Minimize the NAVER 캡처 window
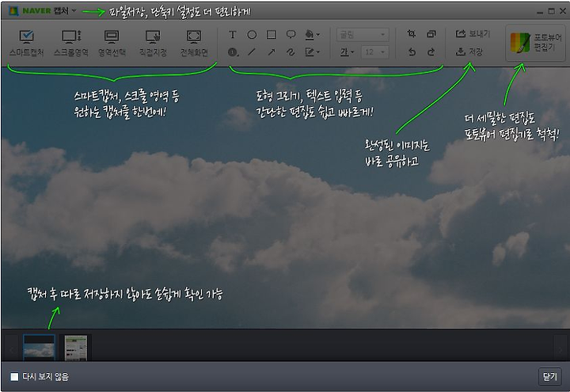570x392 pixels. 540,12
